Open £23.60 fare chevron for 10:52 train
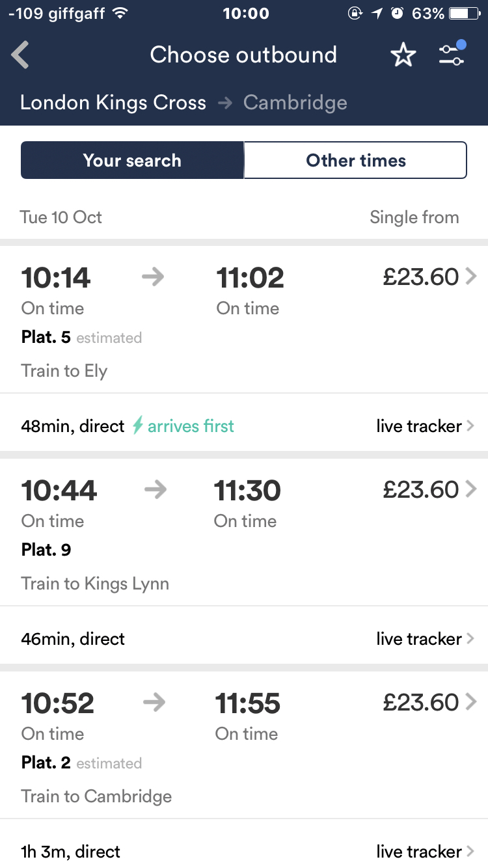The height and width of the screenshot is (868, 488). tap(471, 702)
